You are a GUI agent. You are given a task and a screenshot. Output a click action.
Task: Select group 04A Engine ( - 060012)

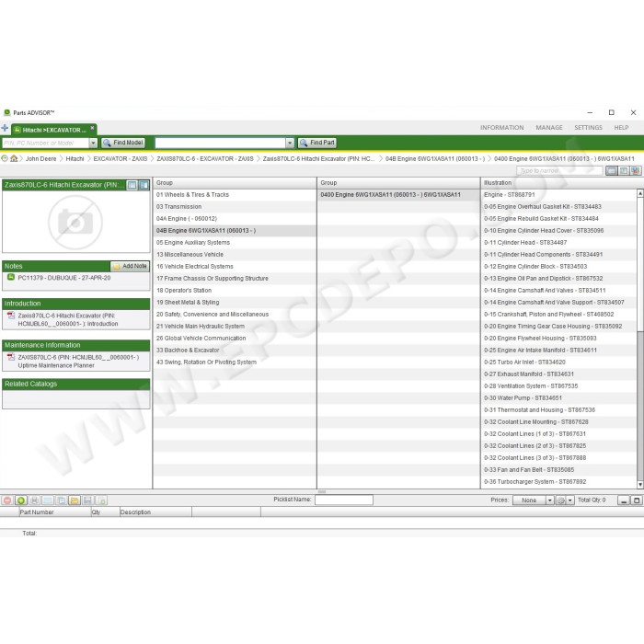click(235, 219)
